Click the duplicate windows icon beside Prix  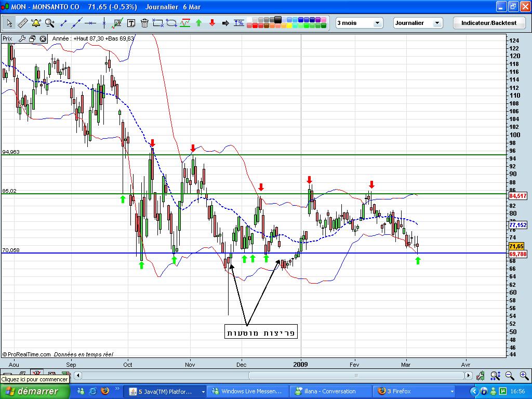(x=32, y=38)
